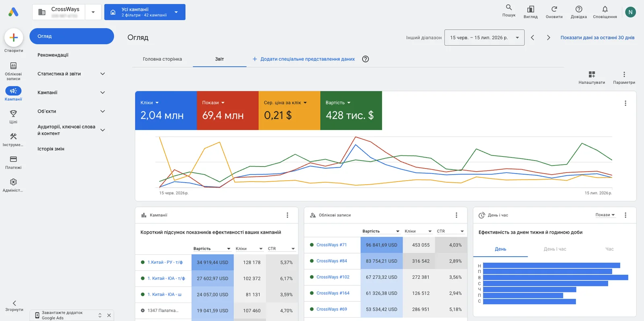644x321 pixels.
Task: Switch to the Час tab
Action: (609, 249)
